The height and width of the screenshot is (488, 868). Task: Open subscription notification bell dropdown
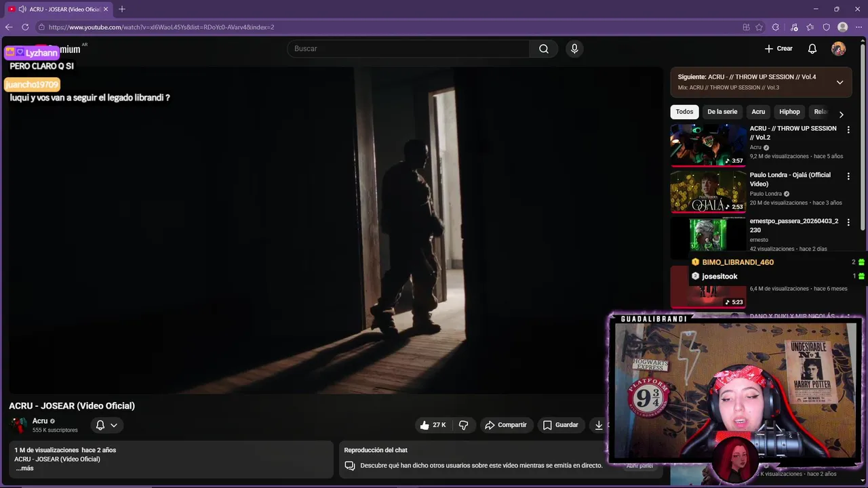point(106,425)
